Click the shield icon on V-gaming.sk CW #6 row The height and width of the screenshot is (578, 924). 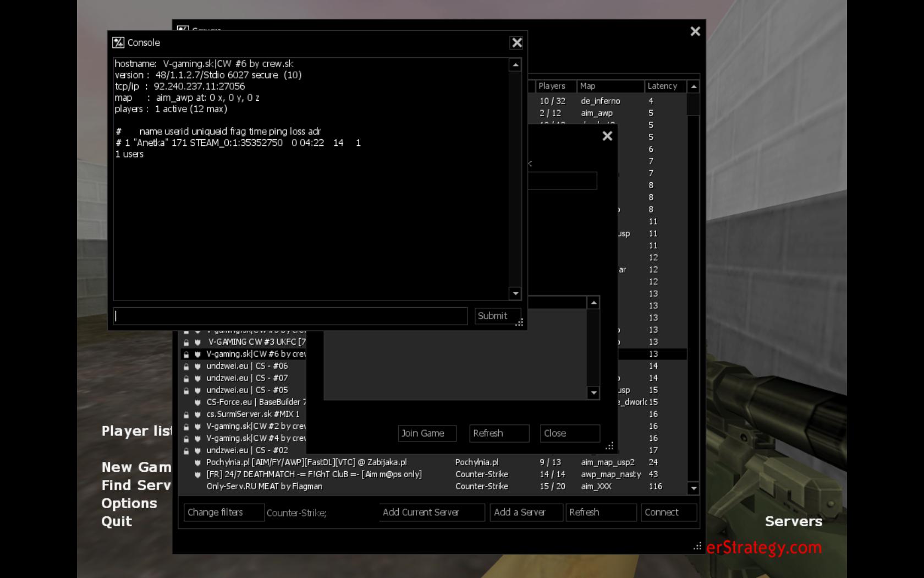[197, 355]
